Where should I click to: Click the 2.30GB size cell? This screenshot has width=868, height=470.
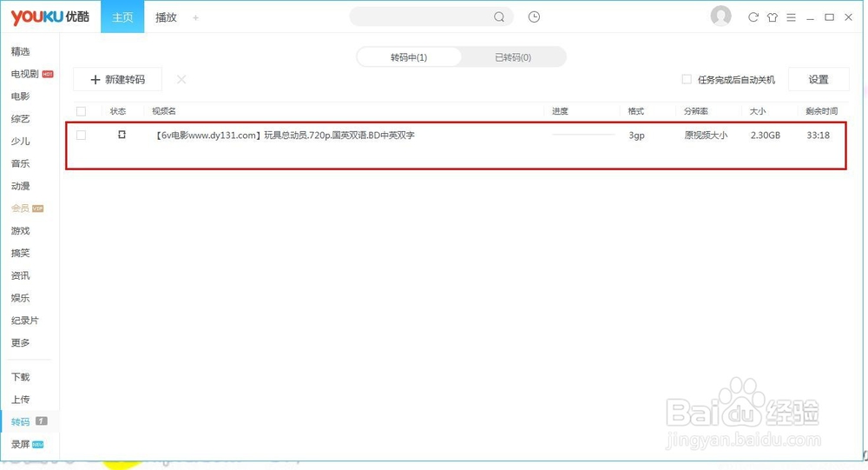coord(766,136)
